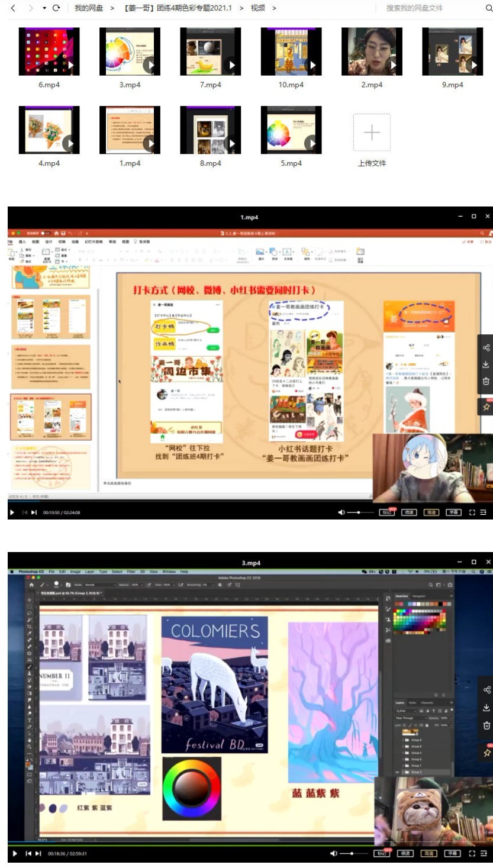Play the 6.mp4 video thumbnail
Image resolution: width=493 pixels, height=868 pixels.
tap(49, 51)
